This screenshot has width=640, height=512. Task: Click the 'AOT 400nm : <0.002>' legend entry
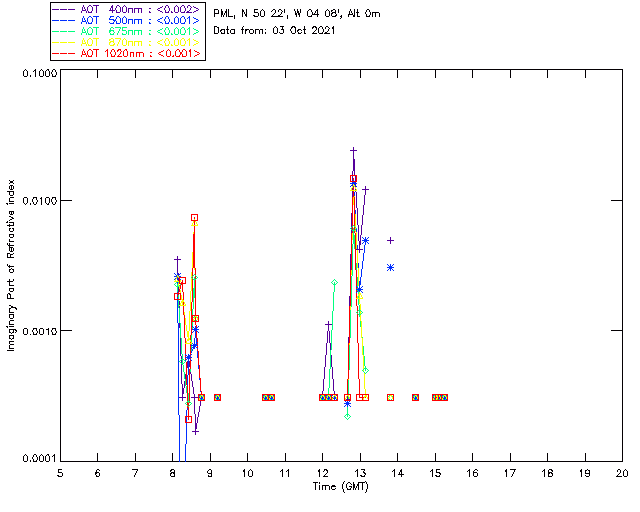(127, 9)
